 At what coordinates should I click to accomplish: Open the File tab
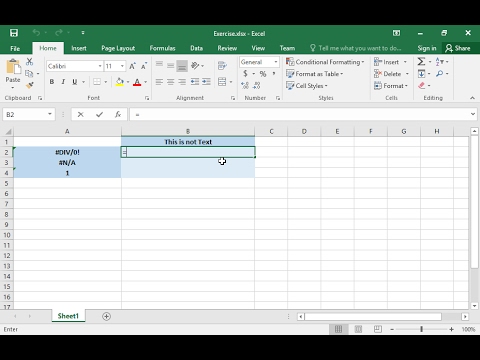pyautogui.click(x=15, y=48)
